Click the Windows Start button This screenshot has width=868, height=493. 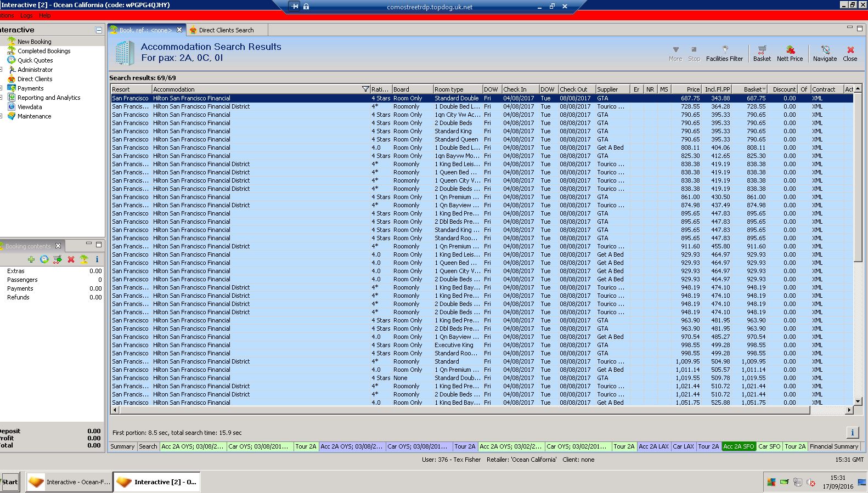(x=9, y=482)
